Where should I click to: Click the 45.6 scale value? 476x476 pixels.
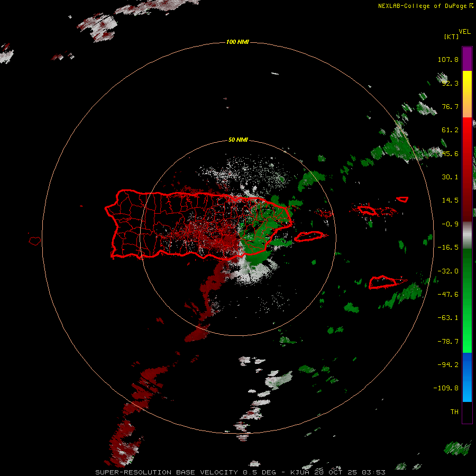coord(450,153)
